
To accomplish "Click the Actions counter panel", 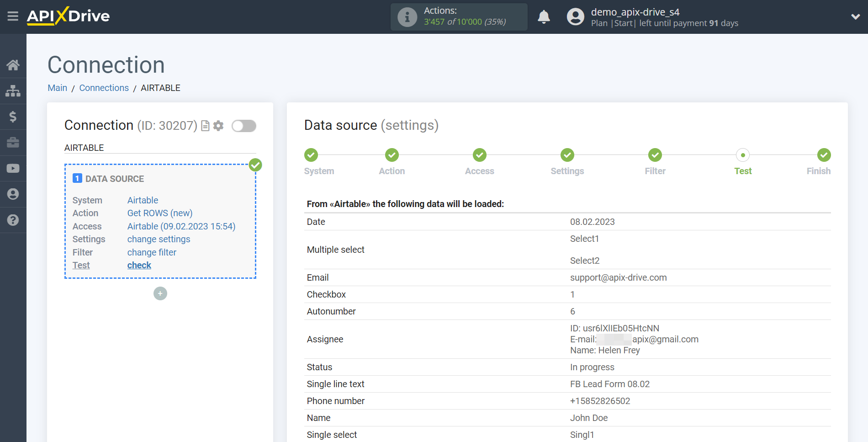I will pos(459,17).
